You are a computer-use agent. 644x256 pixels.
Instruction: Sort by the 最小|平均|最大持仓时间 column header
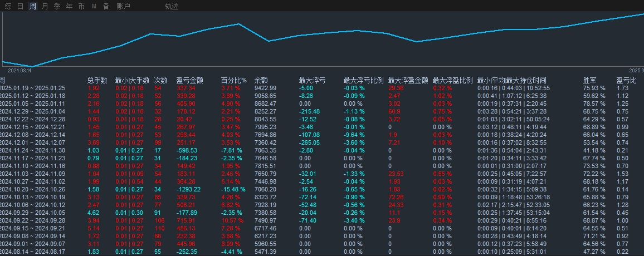[512, 80]
